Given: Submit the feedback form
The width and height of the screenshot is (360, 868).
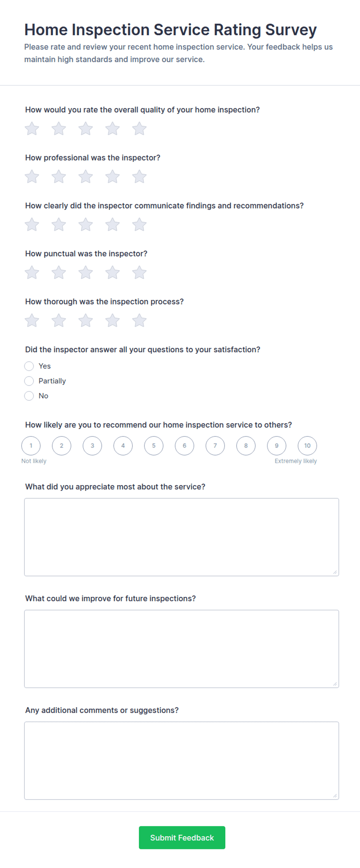Looking at the screenshot, I should 182,838.
